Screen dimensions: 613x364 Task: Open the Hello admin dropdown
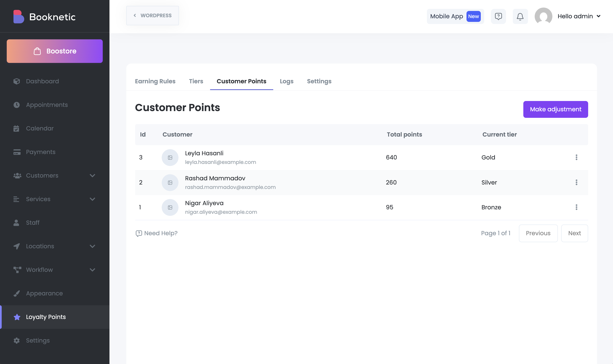(579, 16)
